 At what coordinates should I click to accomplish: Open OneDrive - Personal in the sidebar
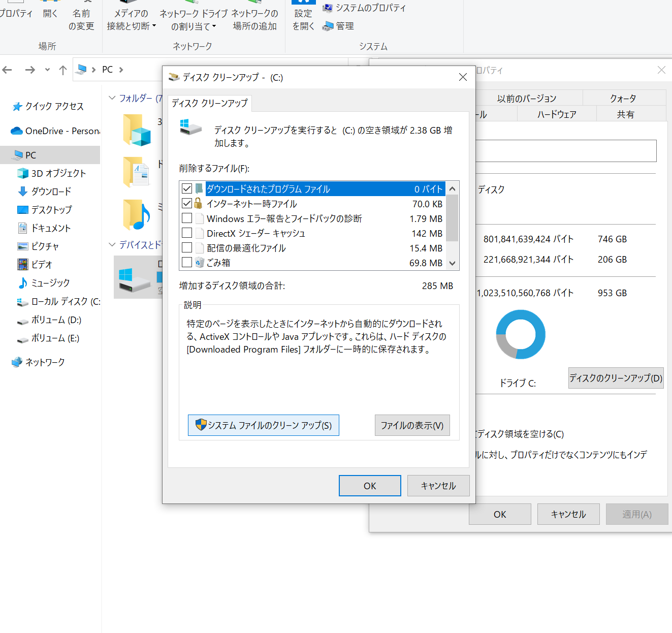pos(56,131)
